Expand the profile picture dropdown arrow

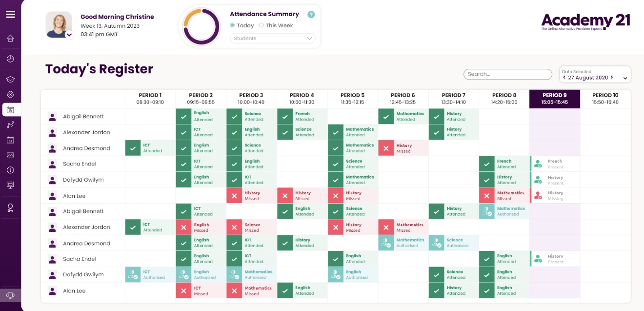pyautogui.click(x=69, y=35)
